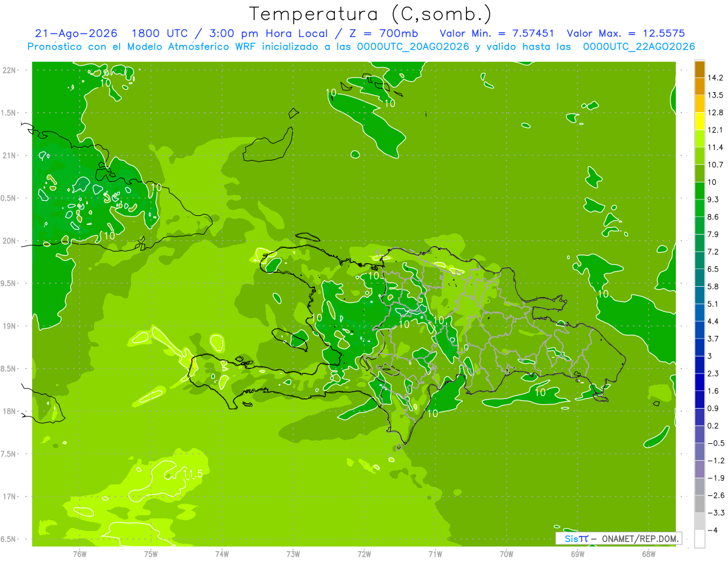
Task: Click the '7.9' colorbar value
Action: pos(713,234)
